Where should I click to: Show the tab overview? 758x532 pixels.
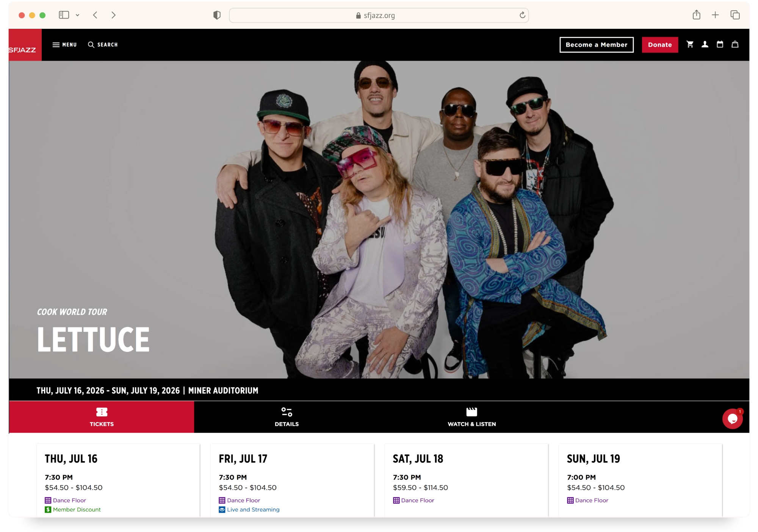(x=735, y=15)
